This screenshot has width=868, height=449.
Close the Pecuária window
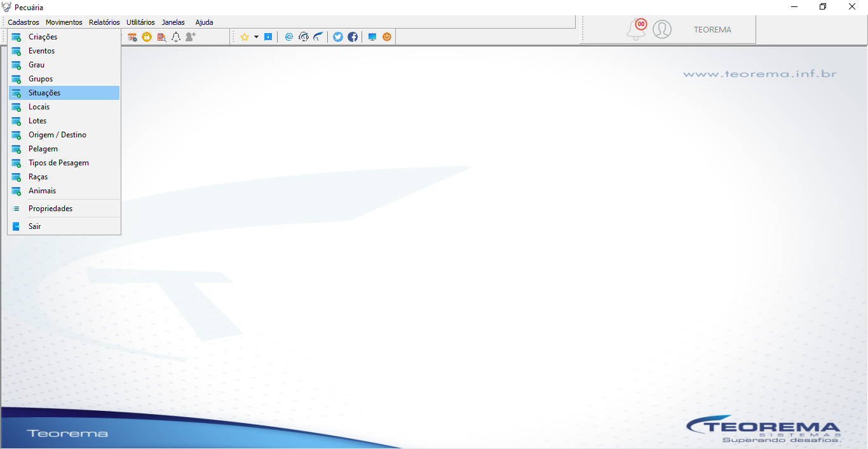pyautogui.click(x=852, y=7)
